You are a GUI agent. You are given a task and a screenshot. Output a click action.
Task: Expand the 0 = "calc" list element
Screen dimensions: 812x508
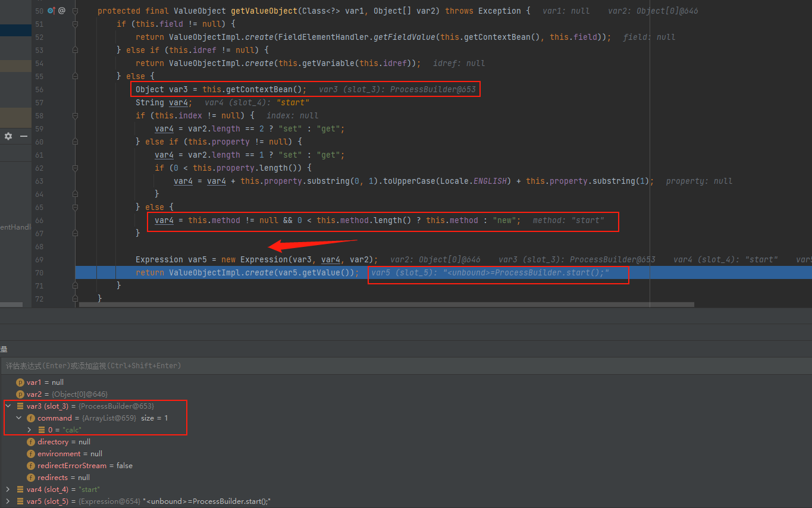point(29,429)
